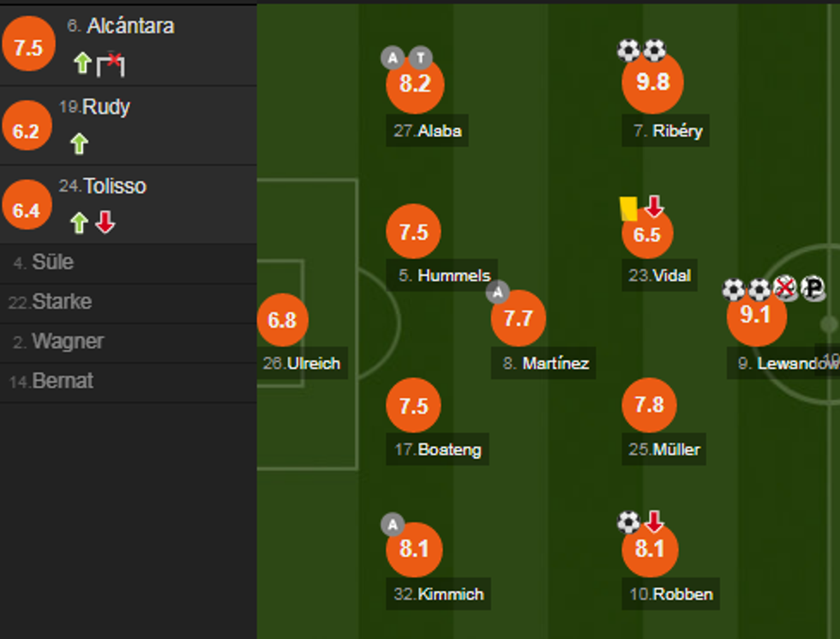Screen dimensions: 840x639
Task: Click the "T" badge above Alaba
Action: tap(420, 58)
